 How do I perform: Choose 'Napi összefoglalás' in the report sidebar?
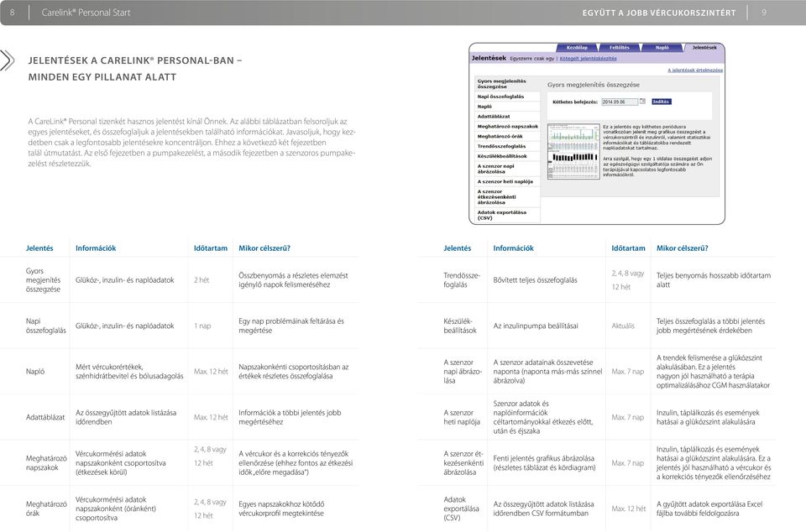coord(507,96)
